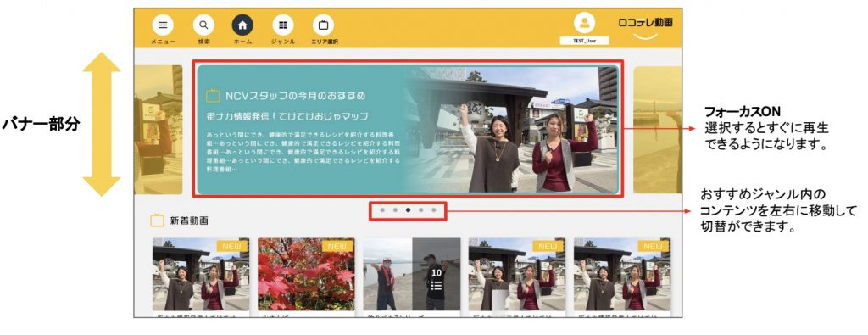Play the NCVスタッフの今月のおすすめ banner

(408, 130)
